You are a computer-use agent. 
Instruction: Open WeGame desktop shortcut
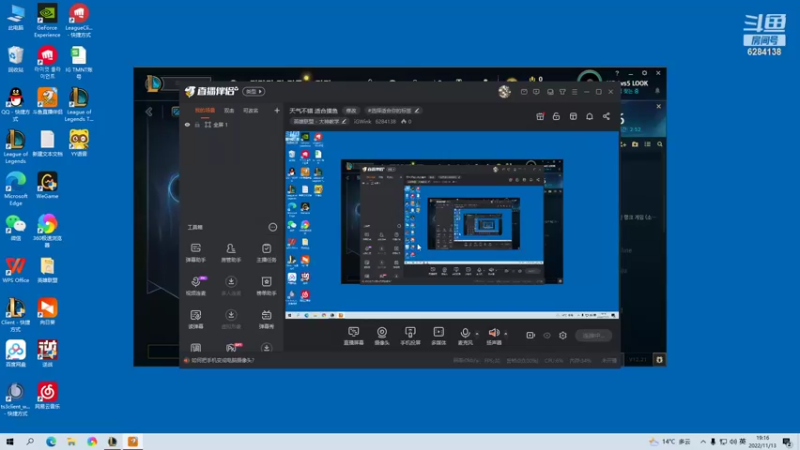(47, 185)
